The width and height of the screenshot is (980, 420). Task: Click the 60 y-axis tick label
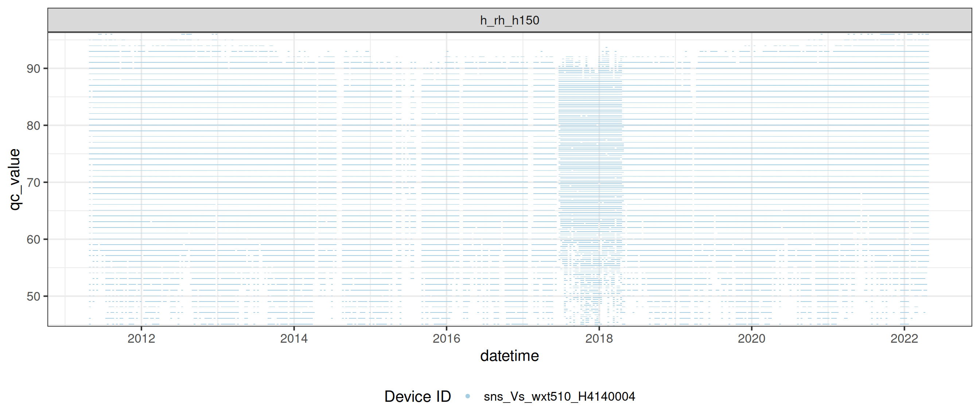33,240
